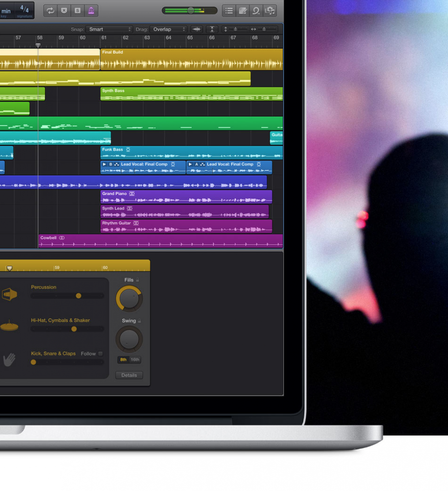Viewport: 448px width, 491px height.
Task: Click the vertical auto zoom button
Action: pyautogui.click(x=212, y=29)
